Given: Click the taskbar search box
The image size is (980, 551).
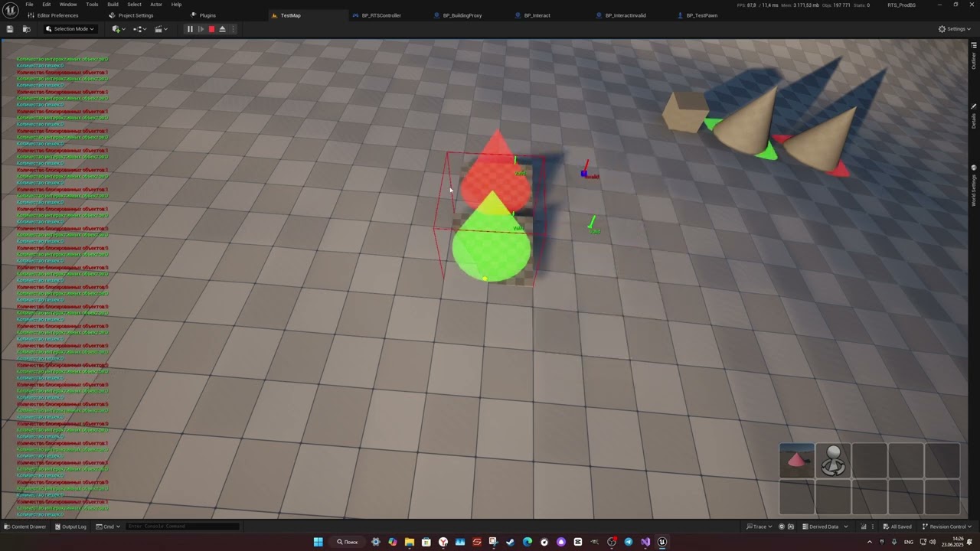Looking at the screenshot, I should click(348, 542).
